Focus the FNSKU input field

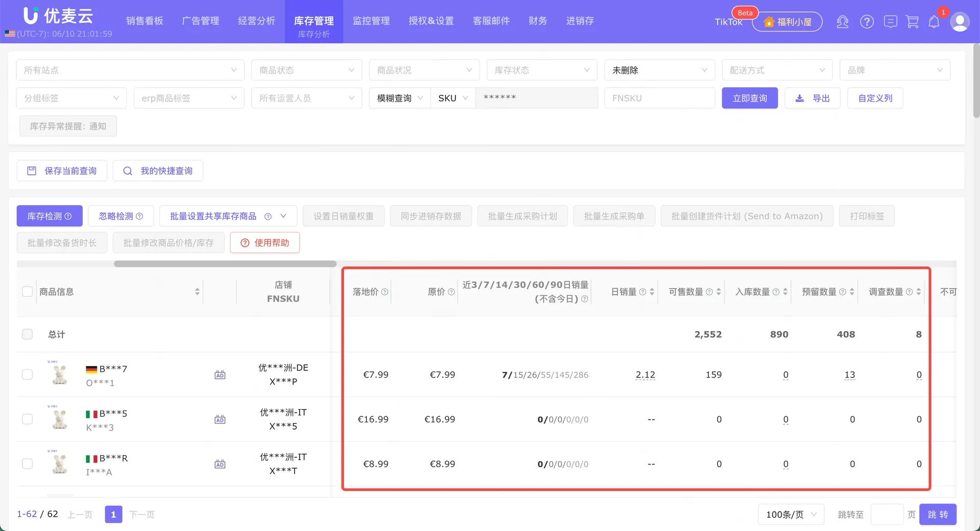[659, 98]
